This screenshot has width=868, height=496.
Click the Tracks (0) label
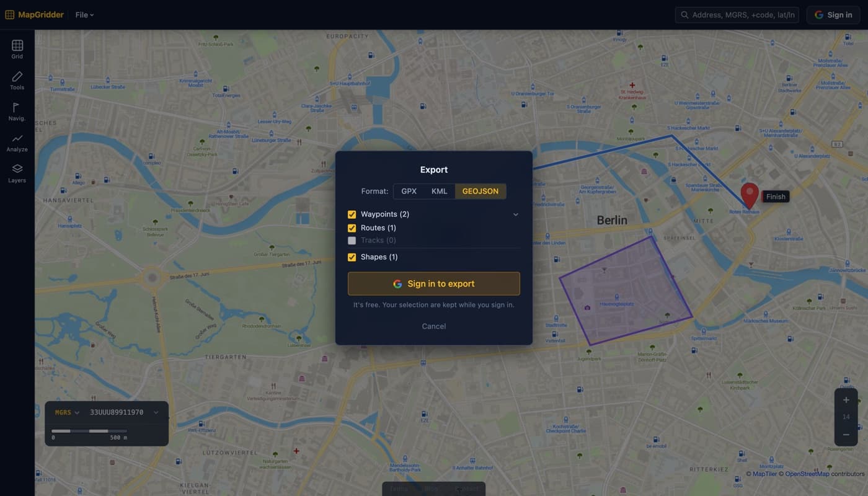[x=378, y=241]
